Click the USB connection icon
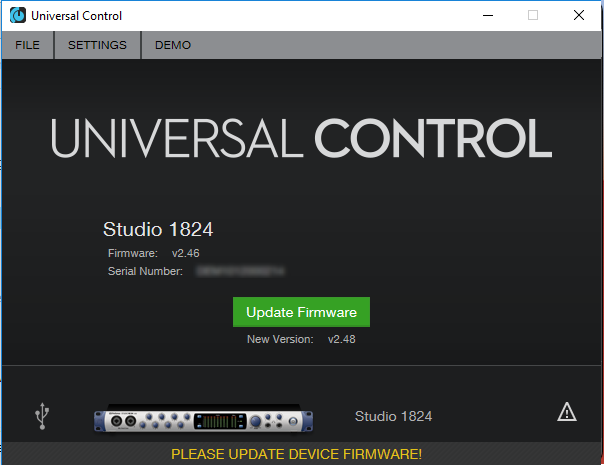The width and height of the screenshot is (605, 465). point(42,416)
